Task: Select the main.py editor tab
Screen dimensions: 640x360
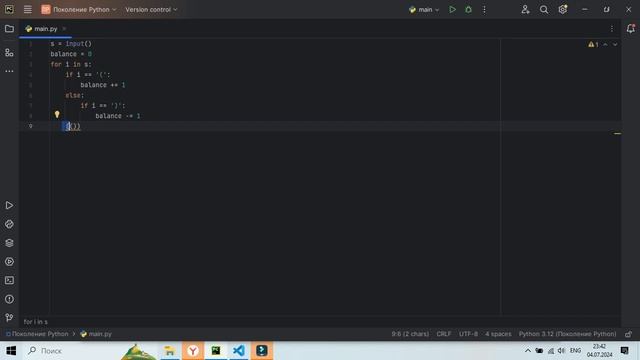Action: point(45,29)
